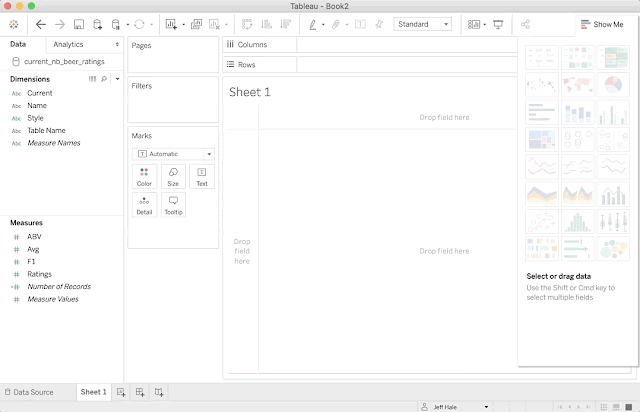
Task: Click the Show/Hide Cards icon
Action: coord(473,24)
